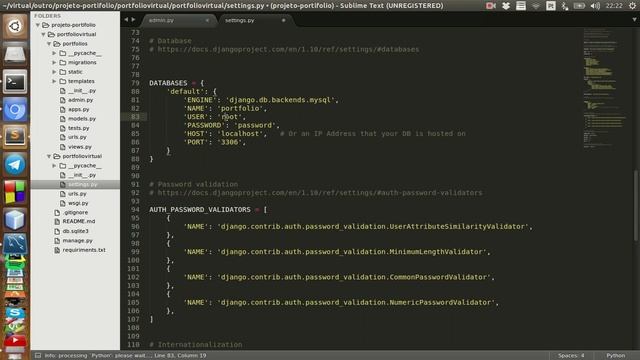Open the blue cube VirtualBox dock icon

(15, 219)
